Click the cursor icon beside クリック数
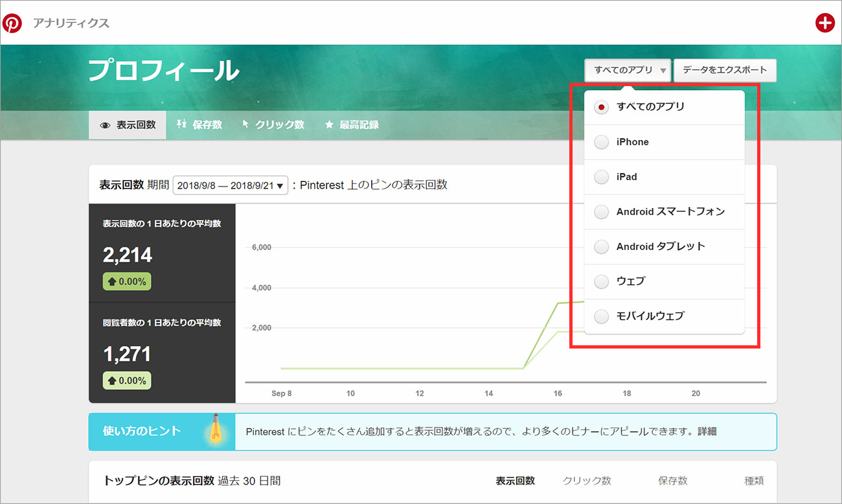The image size is (842, 504). 245,124
